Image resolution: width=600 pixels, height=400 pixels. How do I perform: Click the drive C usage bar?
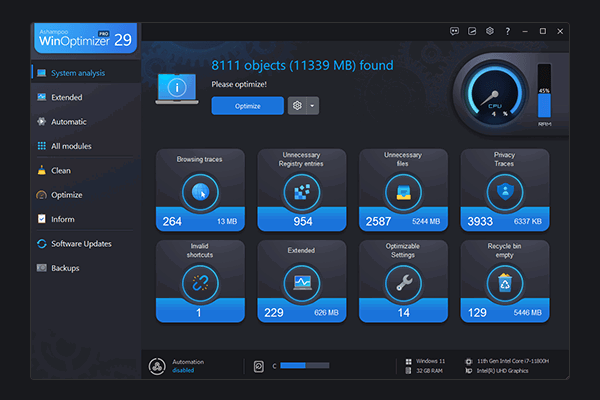305,366
